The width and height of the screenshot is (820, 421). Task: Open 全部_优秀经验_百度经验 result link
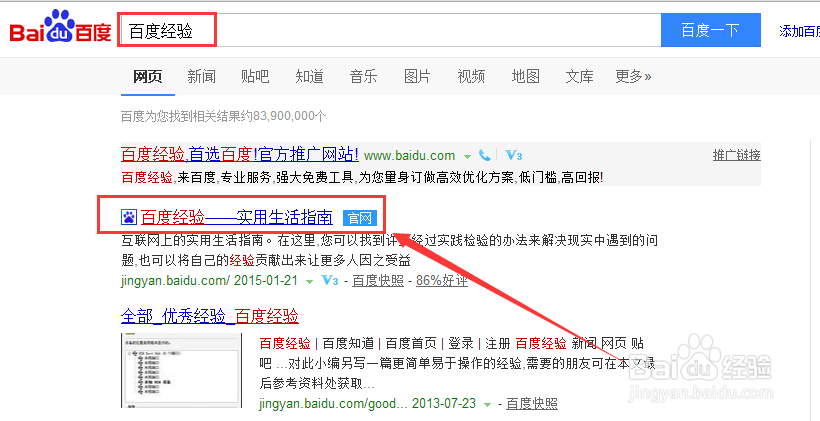point(210,316)
